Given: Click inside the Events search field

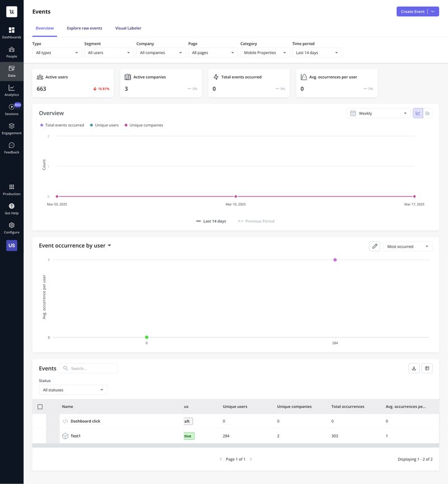Looking at the screenshot, I should click(x=90, y=368).
